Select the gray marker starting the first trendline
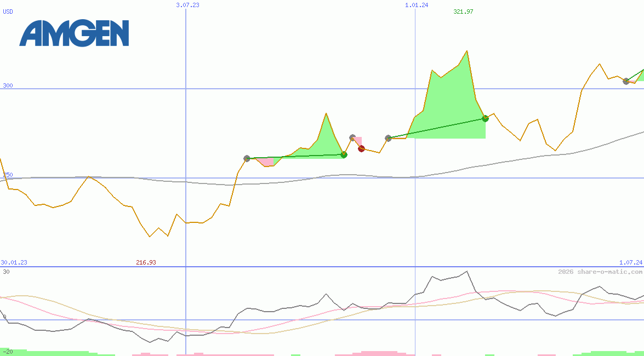The width and height of the screenshot is (644, 356). click(247, 158)
